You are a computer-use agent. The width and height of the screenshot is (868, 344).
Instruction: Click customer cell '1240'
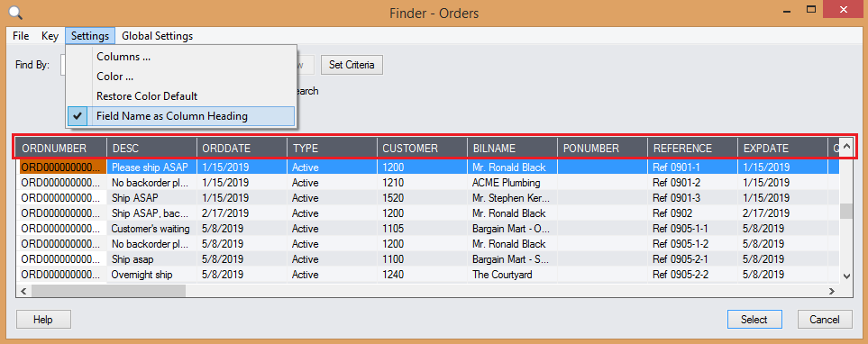coord(423,275)
